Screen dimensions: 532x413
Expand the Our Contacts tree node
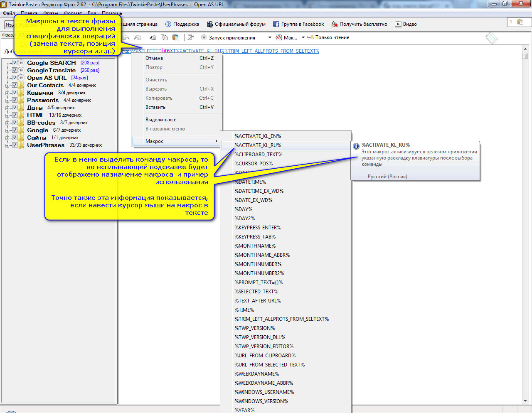[7, 86]
